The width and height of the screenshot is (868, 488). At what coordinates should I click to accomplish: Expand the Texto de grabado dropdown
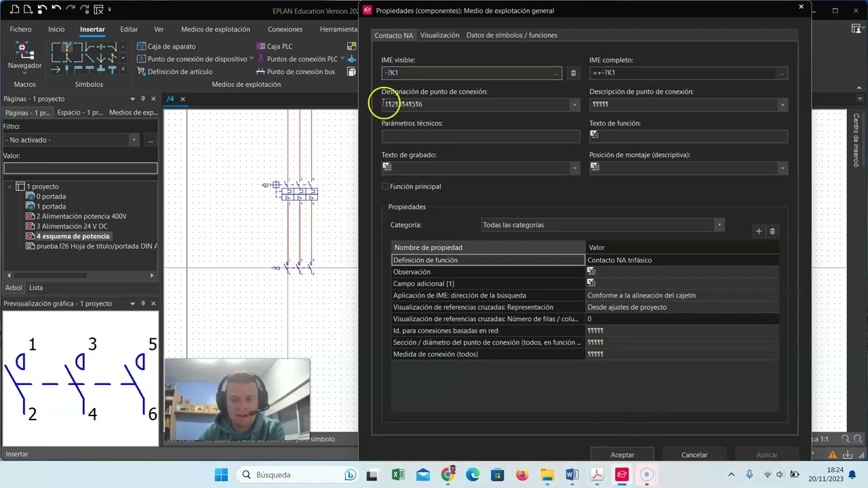(574, 167)
